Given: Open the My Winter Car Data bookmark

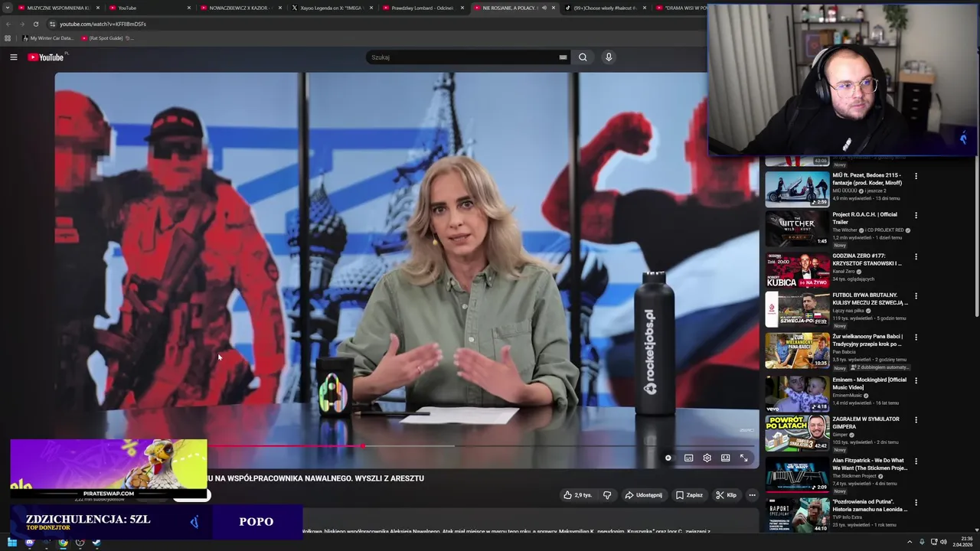Looking at the screenshot, I should (x=48, y=37).
